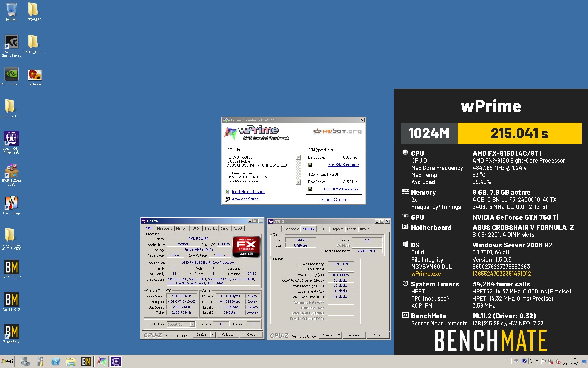Switch to Memory tab in left CPU-Z
Screen dimensions: 588x368
coord(182,228)
